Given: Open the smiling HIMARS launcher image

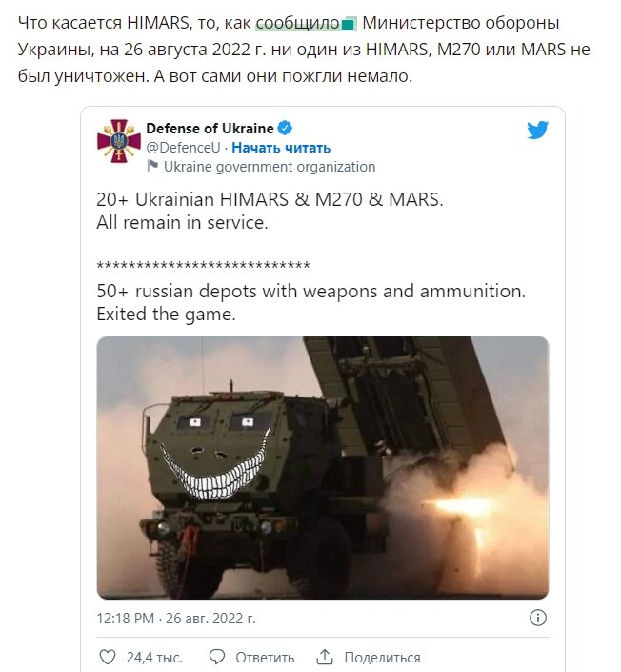Looking at the screenshot, I should [323, 468].
